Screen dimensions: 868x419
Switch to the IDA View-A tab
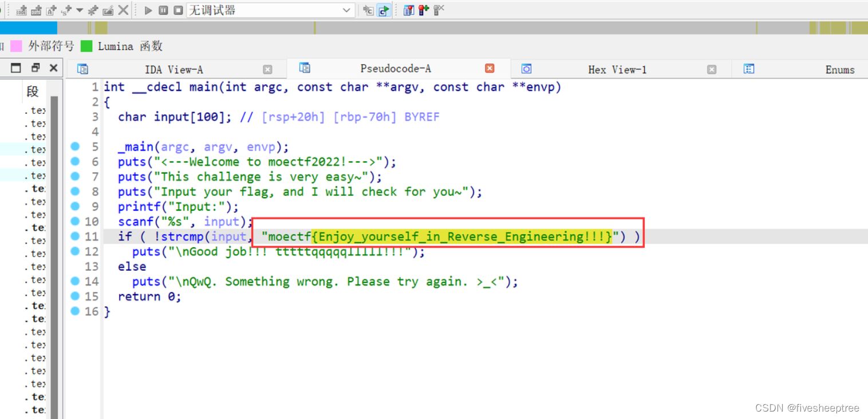174,69
